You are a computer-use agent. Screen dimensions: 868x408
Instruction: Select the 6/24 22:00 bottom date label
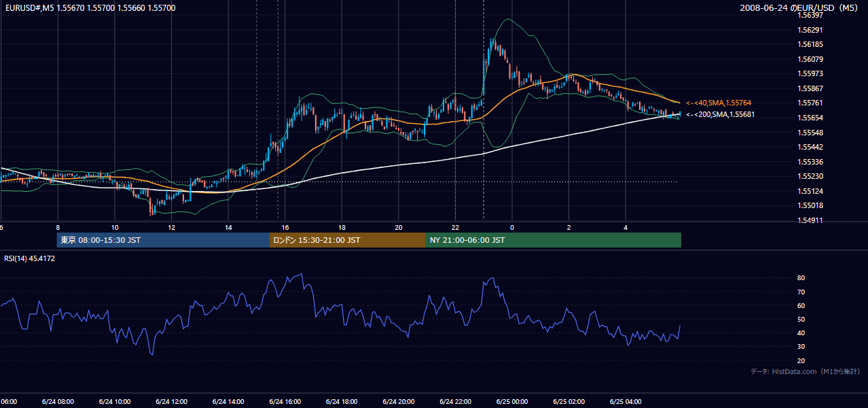click(455, 402)
